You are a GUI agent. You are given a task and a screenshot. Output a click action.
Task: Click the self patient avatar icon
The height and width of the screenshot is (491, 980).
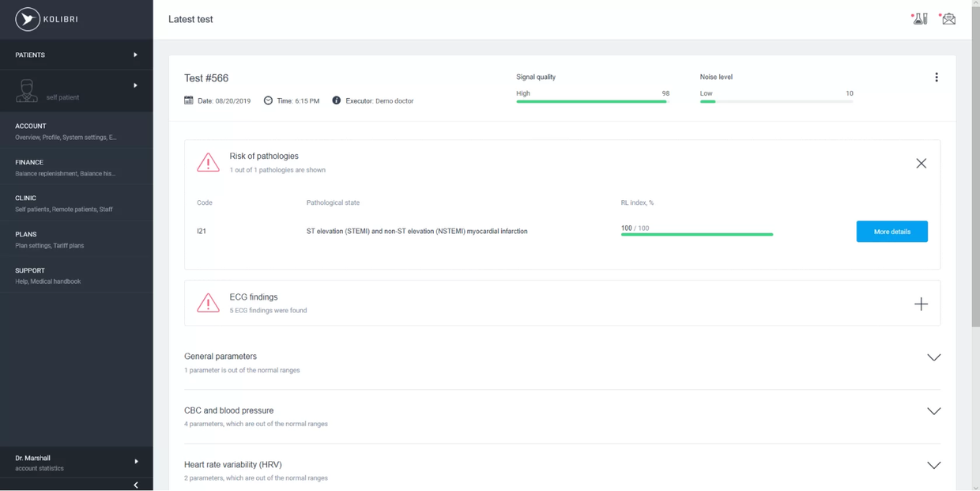point(27,90)
